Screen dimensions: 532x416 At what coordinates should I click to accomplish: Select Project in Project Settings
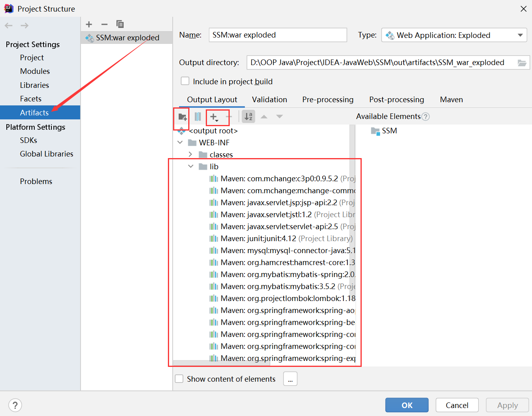pyautogui.click(x=32, y=57)
